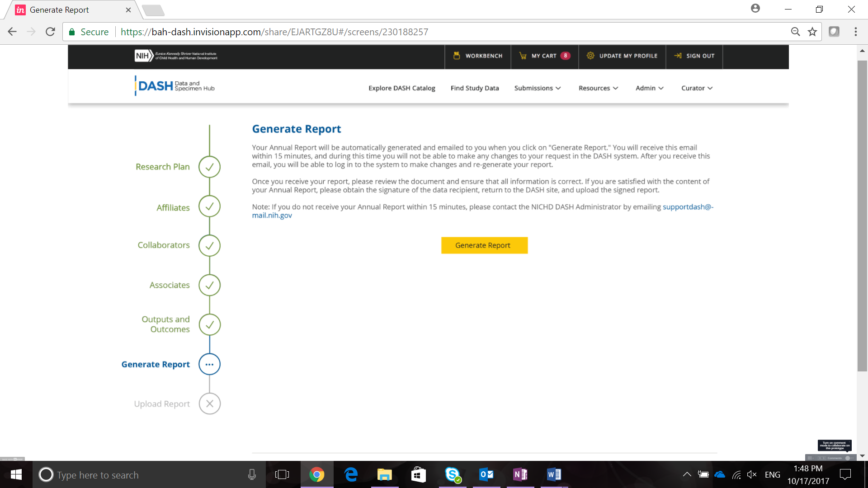Expand the Resources dropdown menu
Viewport: 868px width, 488px height.
[x=598, y=88]
